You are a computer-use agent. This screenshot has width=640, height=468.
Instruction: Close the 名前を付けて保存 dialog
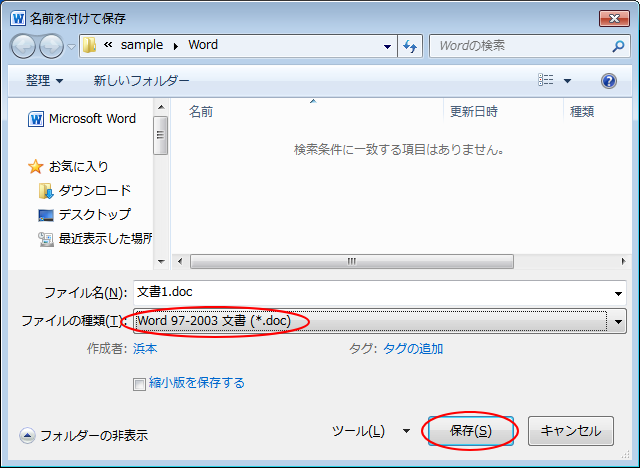(x=614, y=18)
